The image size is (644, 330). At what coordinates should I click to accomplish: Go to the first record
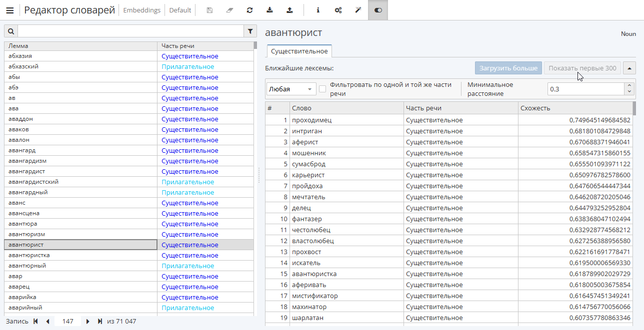[35, 322]
